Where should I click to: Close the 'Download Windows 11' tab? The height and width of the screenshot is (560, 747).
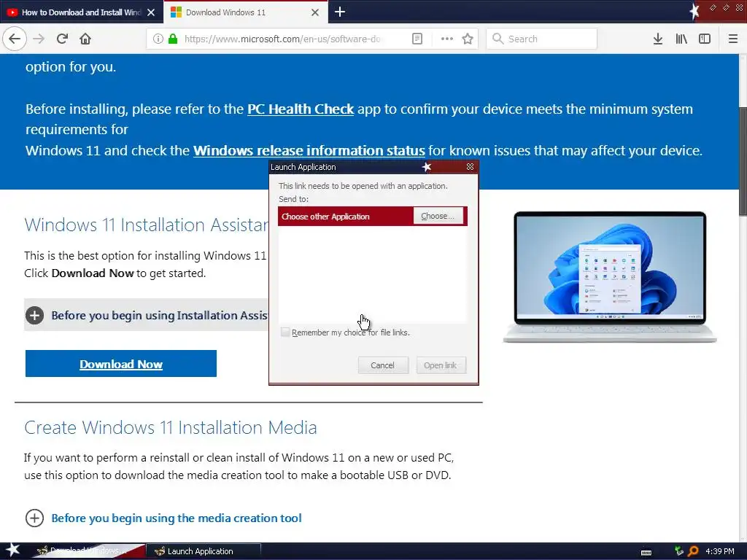tap(315, 12)
